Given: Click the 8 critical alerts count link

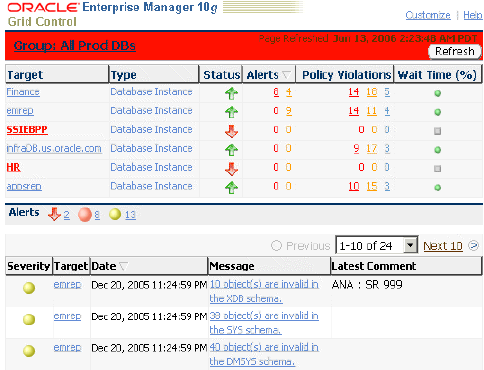Looking at the screenshot, I should pos(97,215).
